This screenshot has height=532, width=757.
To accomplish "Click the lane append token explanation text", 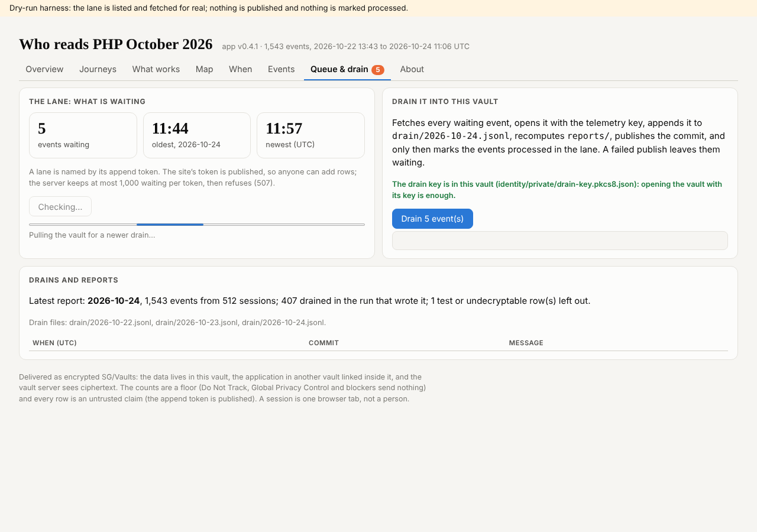I will tap(193, 177).
